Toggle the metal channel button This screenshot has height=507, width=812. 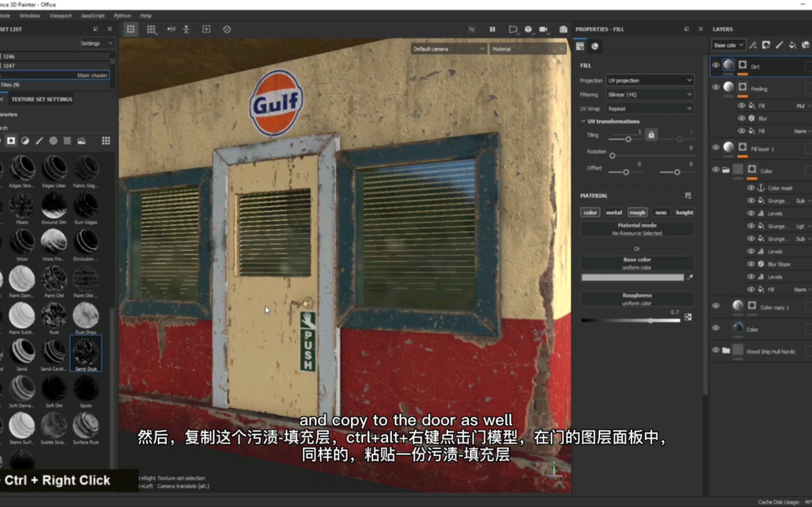[x=614, y=213]
